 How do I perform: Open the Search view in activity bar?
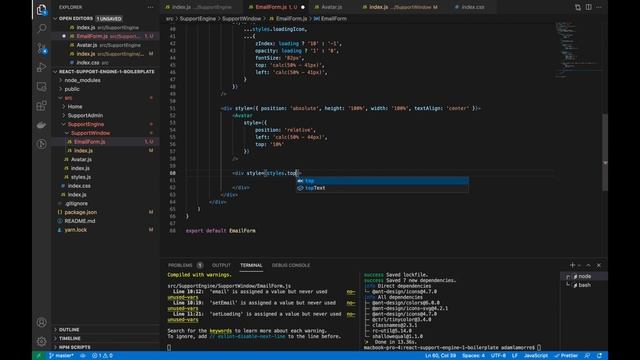tap(42, 28)
